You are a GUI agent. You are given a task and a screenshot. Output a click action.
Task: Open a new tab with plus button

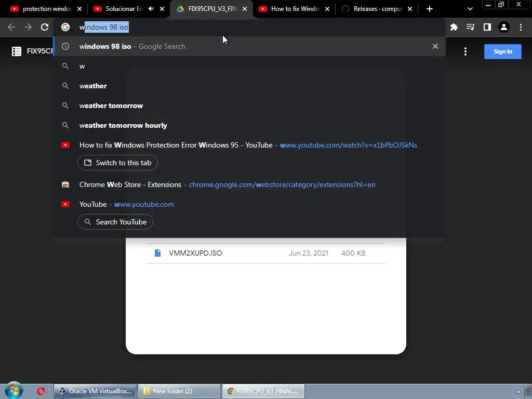[x=430, y=9]
